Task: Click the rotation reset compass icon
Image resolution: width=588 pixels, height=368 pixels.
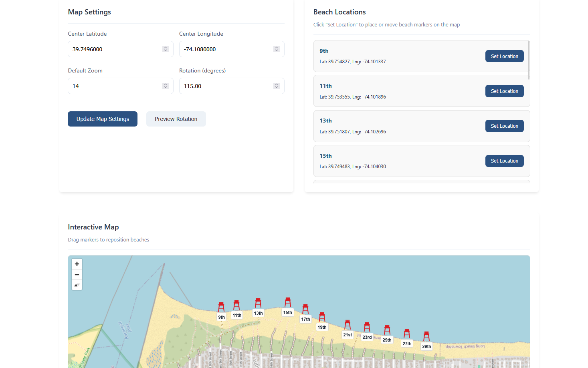Action: pyautogui.click(x=77, y=285)
